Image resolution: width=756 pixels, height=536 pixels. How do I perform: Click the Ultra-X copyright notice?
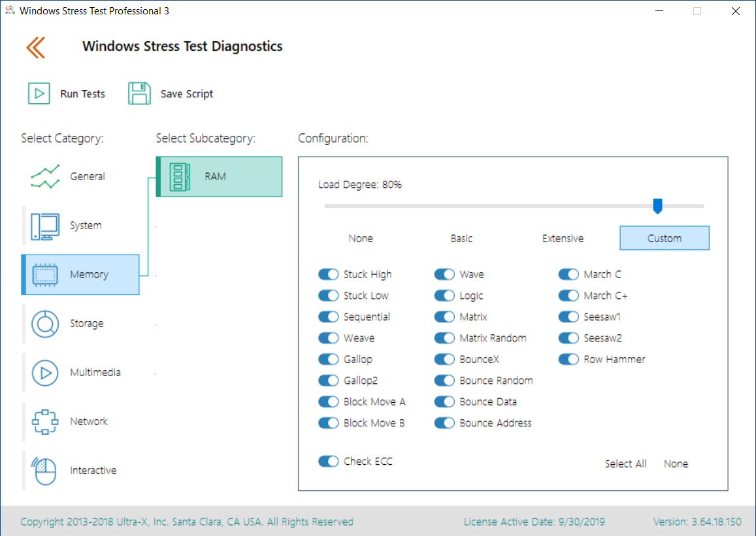[187, 522]
